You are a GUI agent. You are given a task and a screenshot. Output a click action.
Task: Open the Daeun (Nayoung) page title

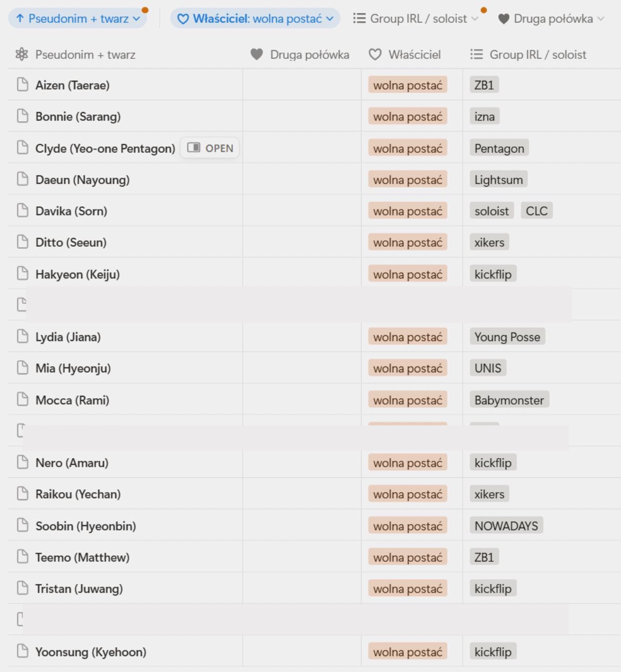tap(82, 180)
